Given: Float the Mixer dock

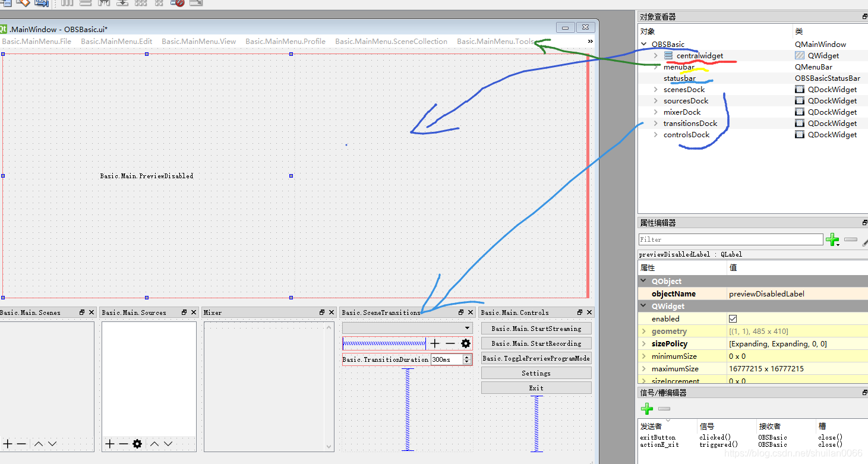Looking at the screenshot, I should (322, 313).
